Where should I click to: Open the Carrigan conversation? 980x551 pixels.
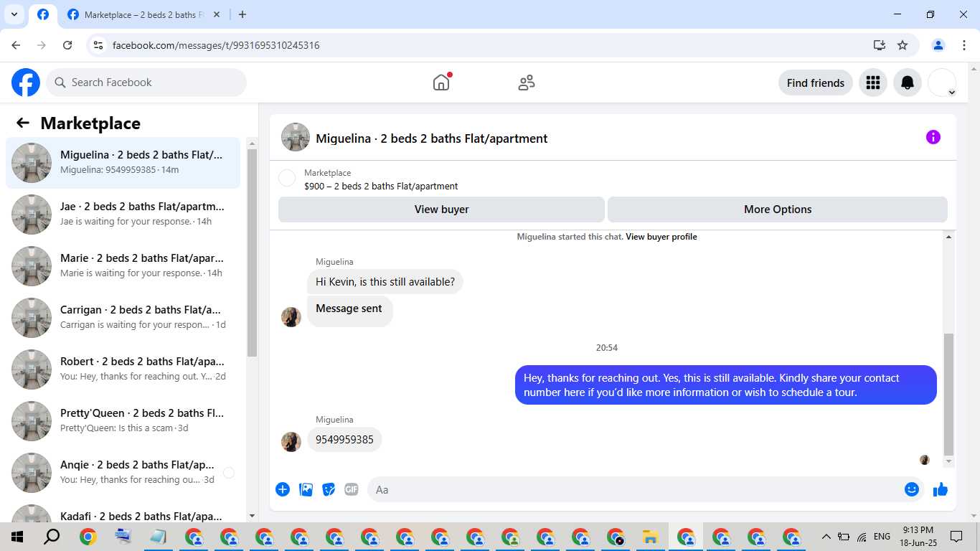[123, 318]
